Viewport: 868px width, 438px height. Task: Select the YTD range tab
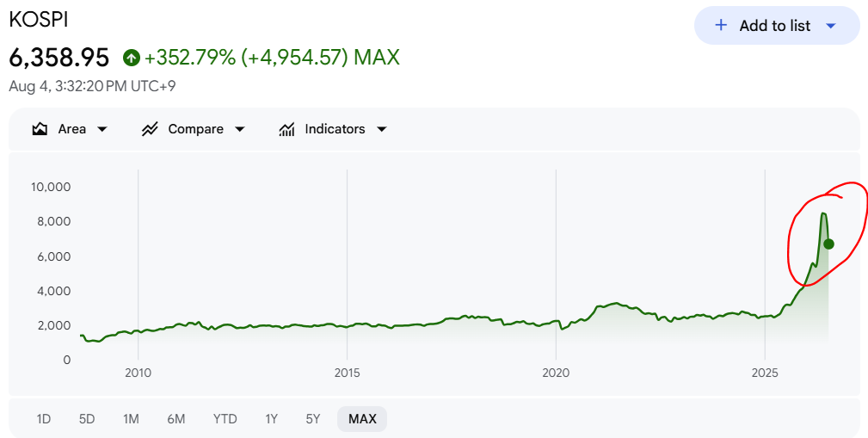pos(225,419)
